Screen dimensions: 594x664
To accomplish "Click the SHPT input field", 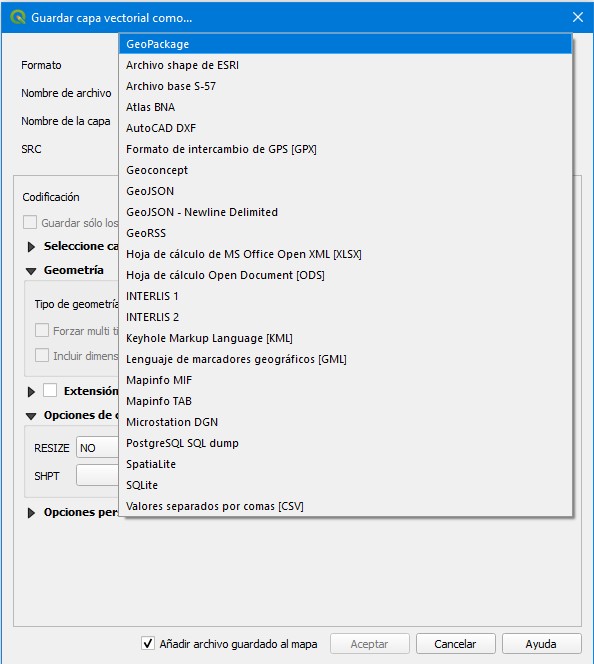I will click(97, 476).
